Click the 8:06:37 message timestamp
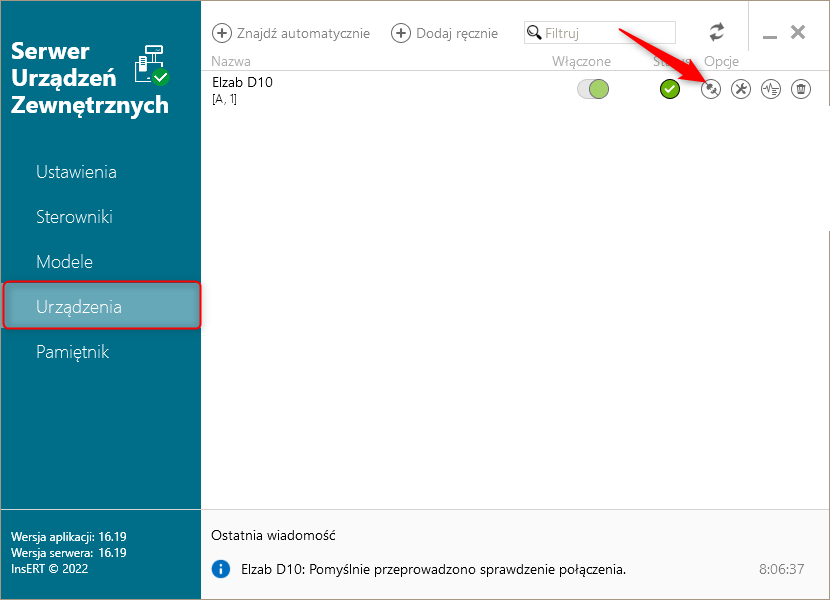This screenshot has height=601, width=830. click(x=781, y=569)
